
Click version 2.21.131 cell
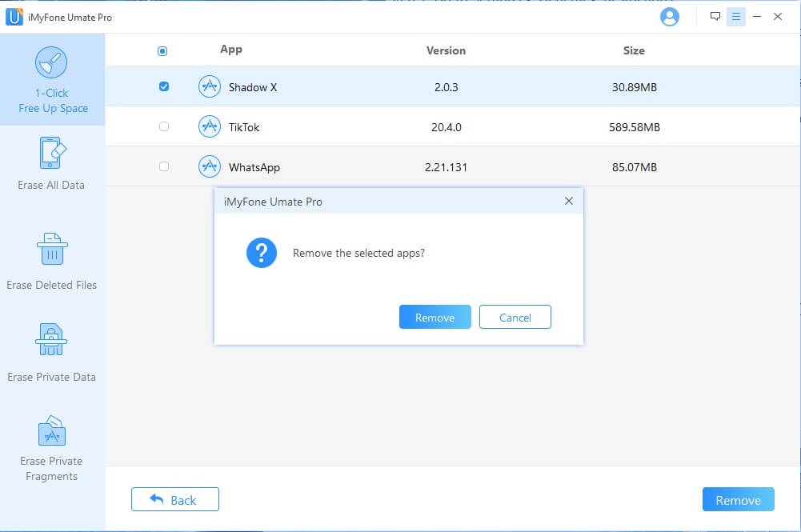coord(446,167)
